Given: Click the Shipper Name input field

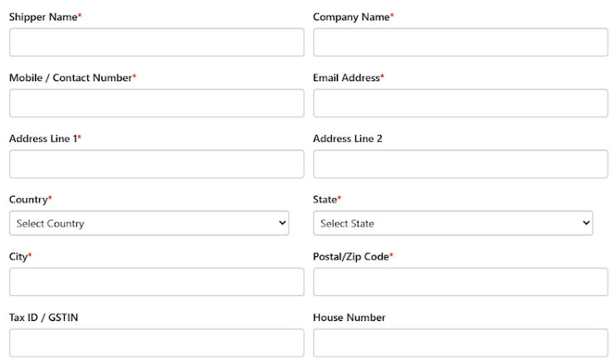Looking at the screenshot, I should [x=156, y=42].
